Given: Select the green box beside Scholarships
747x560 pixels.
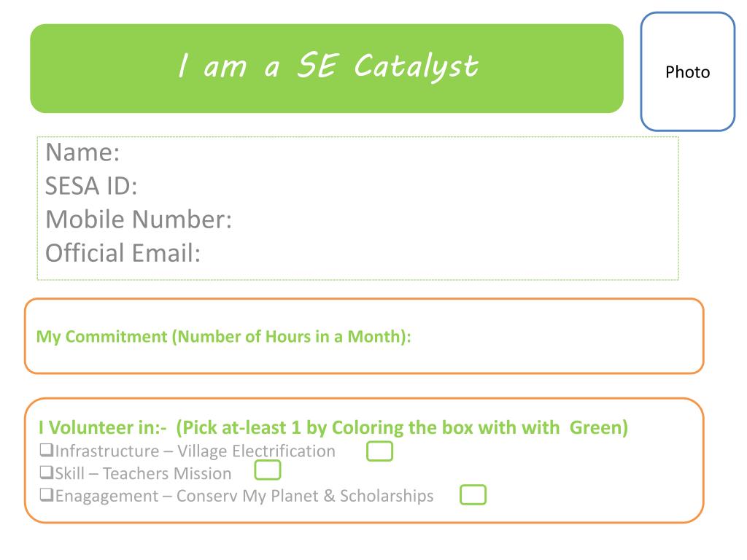Looking at the screenshot, I should pyautogui.click(x=473, y=494).
